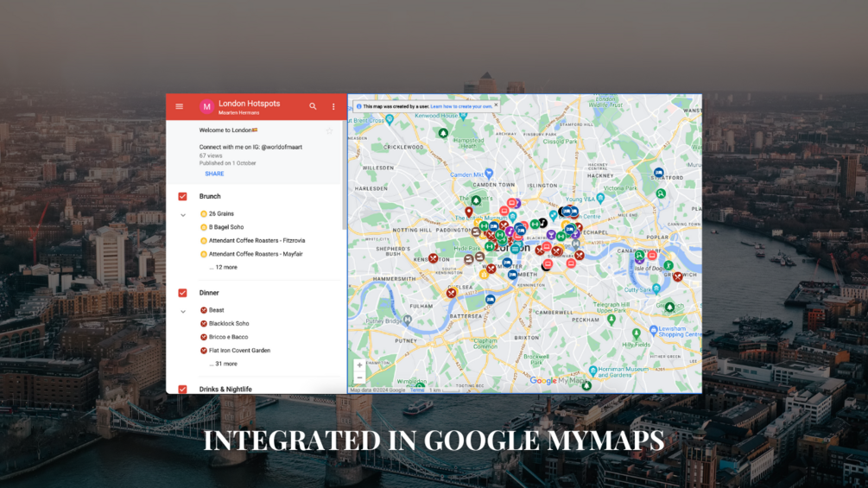Uncheck the Brunch layer checkbox

tap(183, 196)
